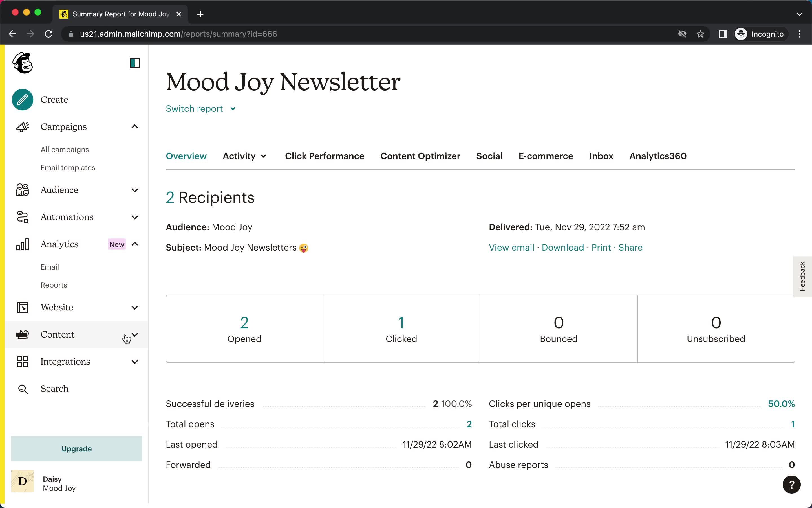The width and height of the screenshot is (812, 508).
Task: Click the Upgrade button
Action: tap(76, 448)
